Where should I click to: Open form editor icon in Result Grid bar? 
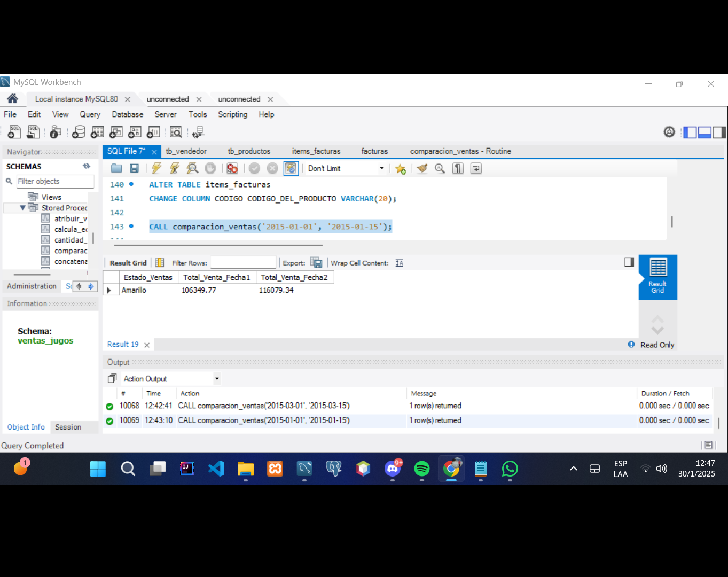tap(160, 262)
